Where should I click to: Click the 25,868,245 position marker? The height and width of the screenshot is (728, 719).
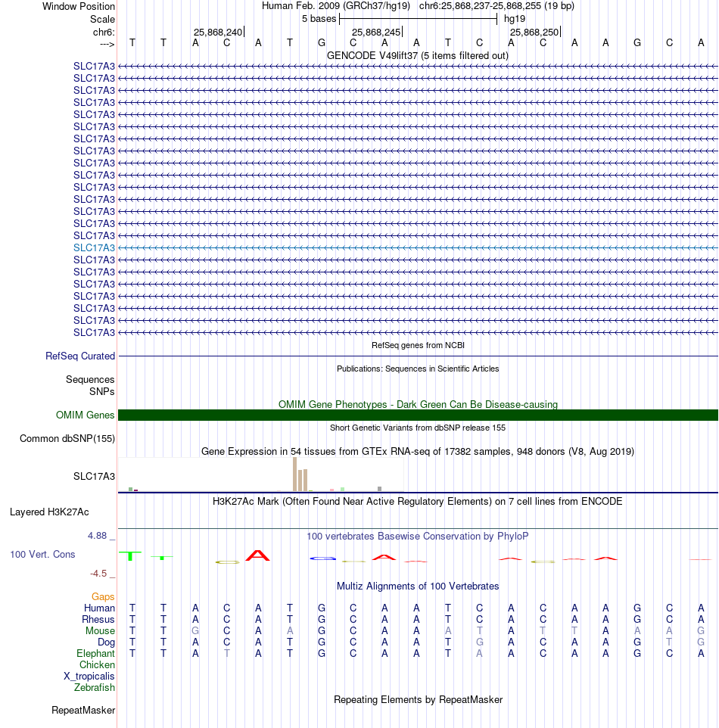(x=377, y=32)
